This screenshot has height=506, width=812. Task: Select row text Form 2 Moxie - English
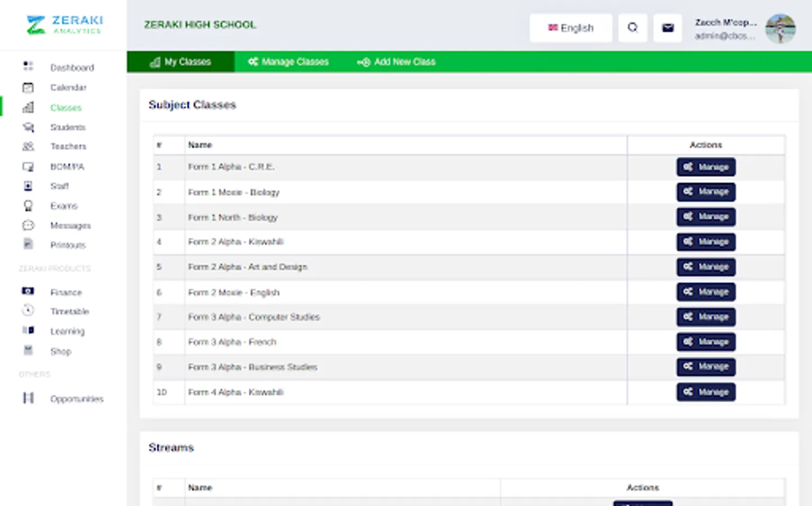coord(233,292)
